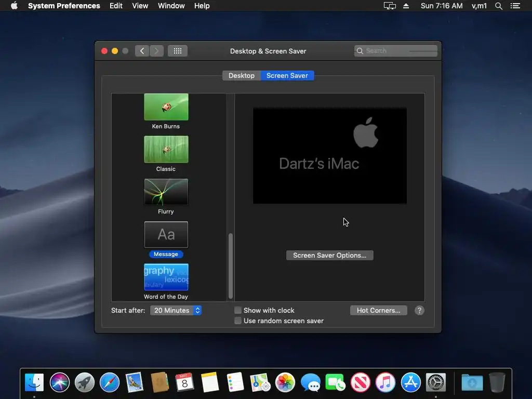Select the Classic screen saver thumbnail
This screenshot has width=532, height=399.
tap(166, 149)
